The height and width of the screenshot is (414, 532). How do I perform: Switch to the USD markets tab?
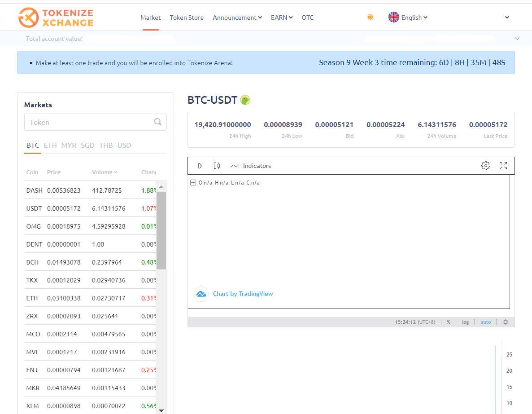124,145
